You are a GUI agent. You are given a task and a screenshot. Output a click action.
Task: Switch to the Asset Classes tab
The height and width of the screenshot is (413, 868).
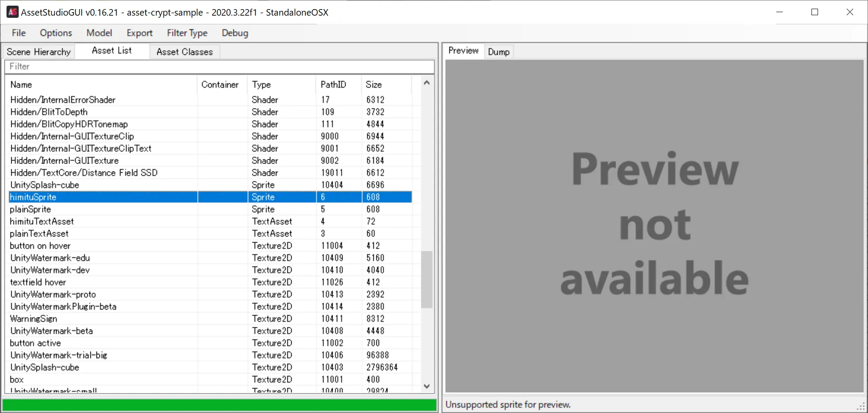(x=184, y=52)
